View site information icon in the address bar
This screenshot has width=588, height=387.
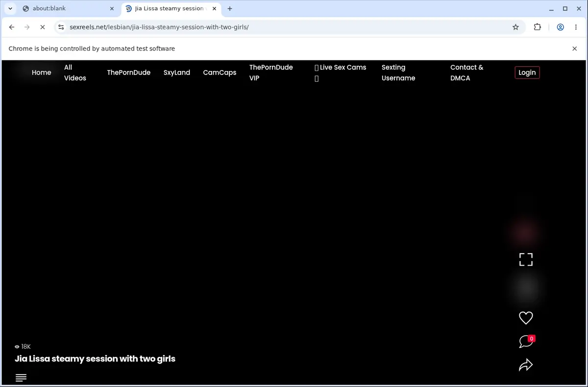[61, 27]
